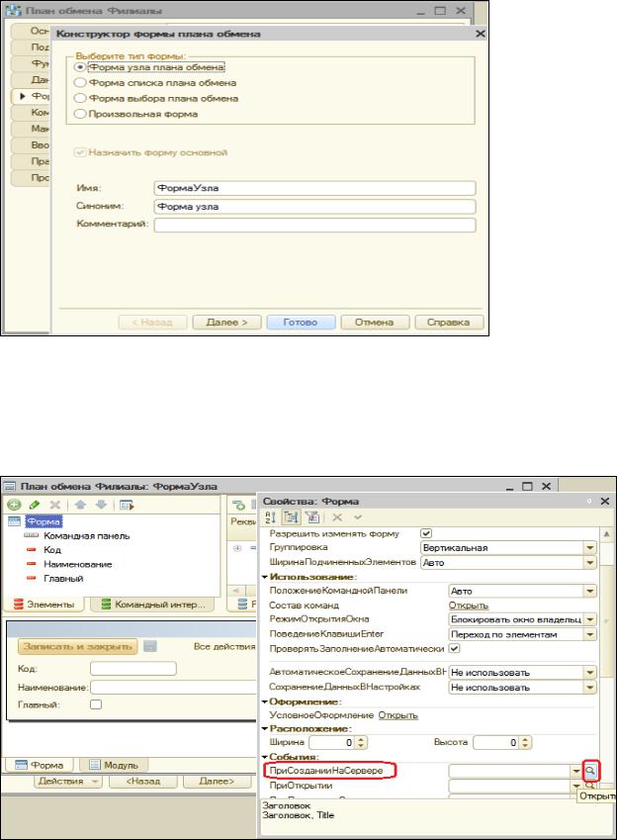Click the 'Отмена' button
This screenshot has height=840, width=617.
[375, 322]
